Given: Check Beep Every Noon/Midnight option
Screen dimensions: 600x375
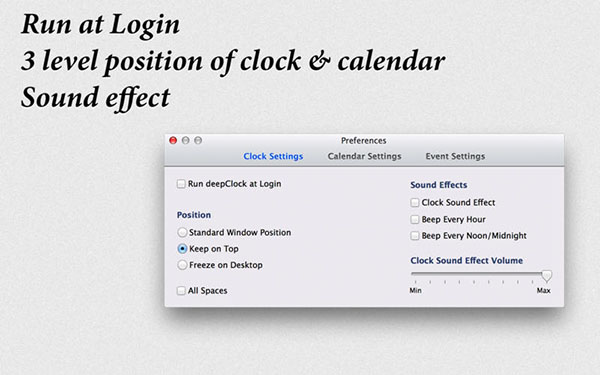Looking at the screenshot, I should (x=415, y=235).
